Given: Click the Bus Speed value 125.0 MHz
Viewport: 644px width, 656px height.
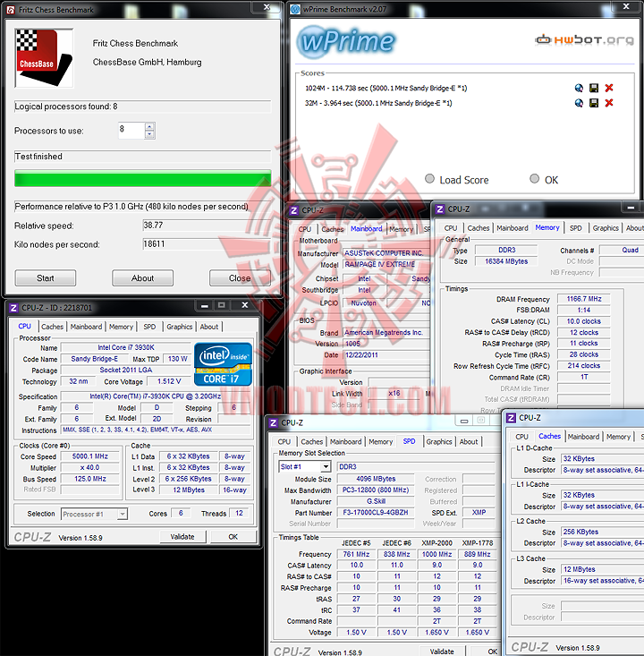Looking at the screenshot, I should coord(90,479).
